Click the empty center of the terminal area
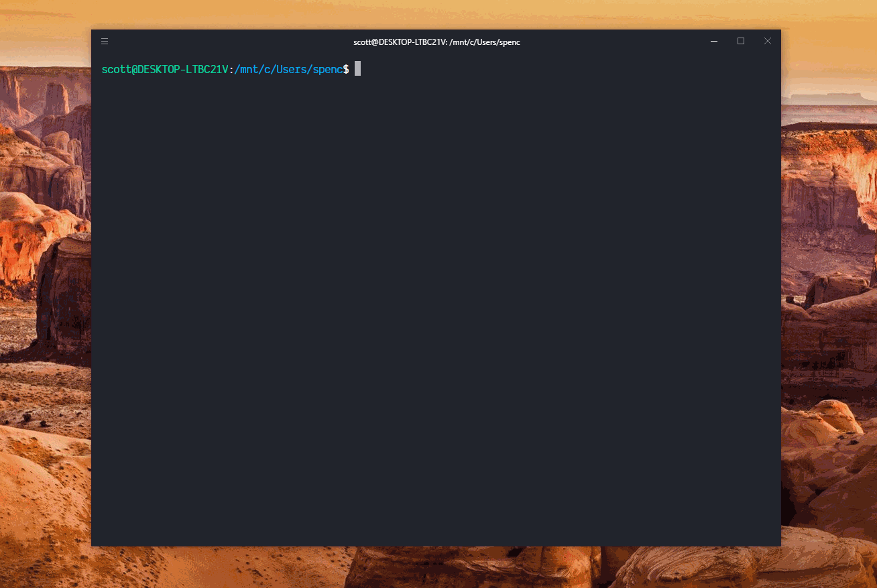The width and height of the screenshot is (877, 588). point(436,302)
